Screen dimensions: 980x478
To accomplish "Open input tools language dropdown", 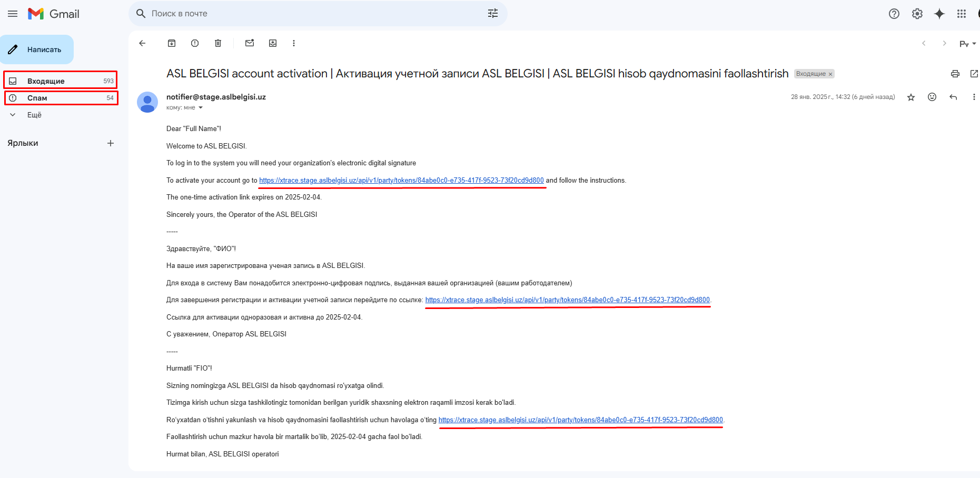I will 967,44.
